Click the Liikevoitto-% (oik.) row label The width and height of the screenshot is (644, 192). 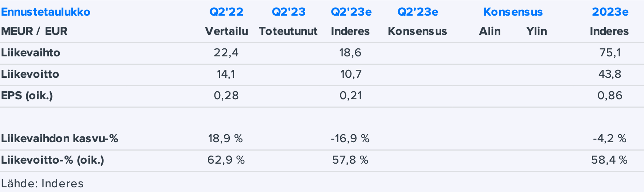coord(52,160)
